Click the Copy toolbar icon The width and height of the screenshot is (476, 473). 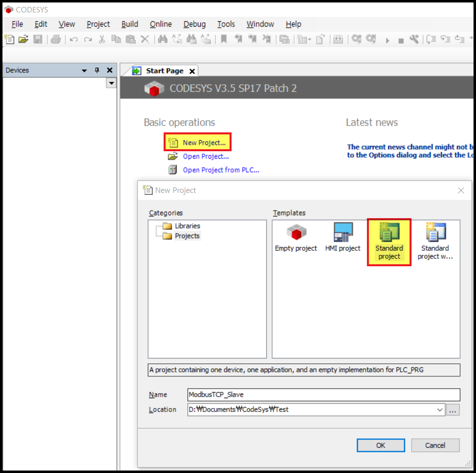tap(116, 39)
